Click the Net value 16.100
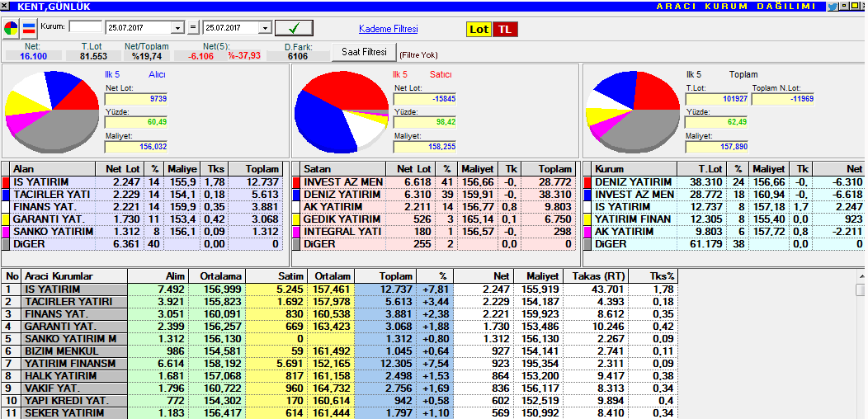 point(33,56)
